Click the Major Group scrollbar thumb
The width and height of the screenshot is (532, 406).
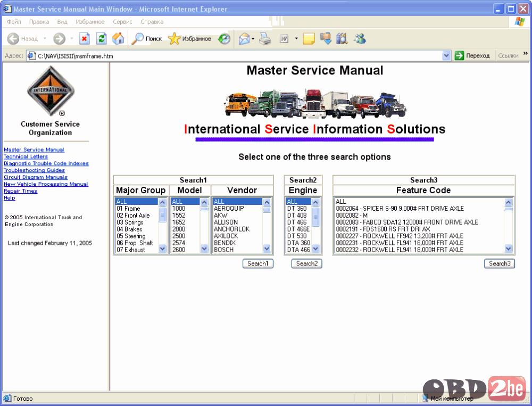162,214
